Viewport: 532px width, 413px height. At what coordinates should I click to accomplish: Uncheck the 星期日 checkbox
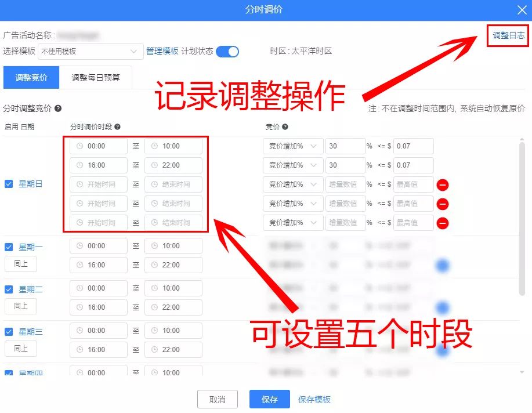tap(8, 184)
